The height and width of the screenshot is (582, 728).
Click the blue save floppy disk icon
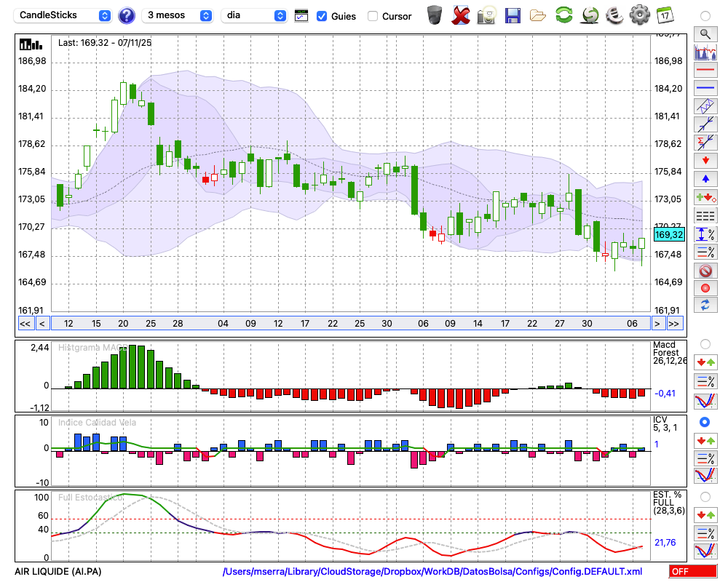coord(513,15)
